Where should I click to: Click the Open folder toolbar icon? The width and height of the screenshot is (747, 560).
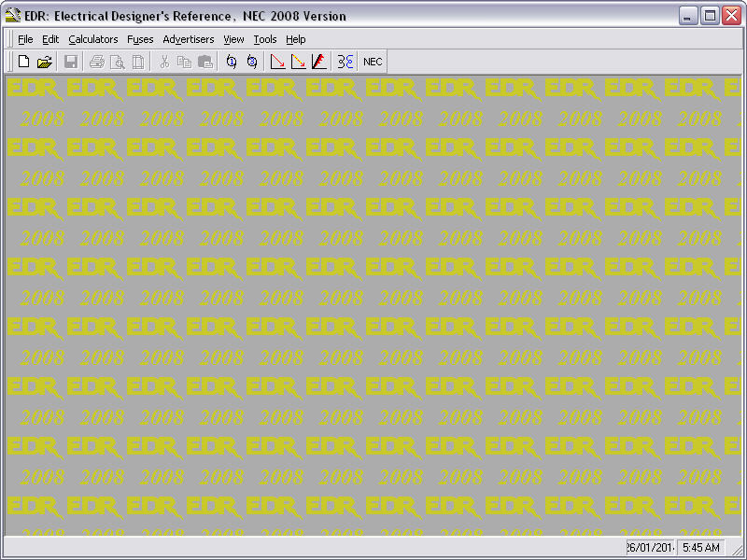44,62
